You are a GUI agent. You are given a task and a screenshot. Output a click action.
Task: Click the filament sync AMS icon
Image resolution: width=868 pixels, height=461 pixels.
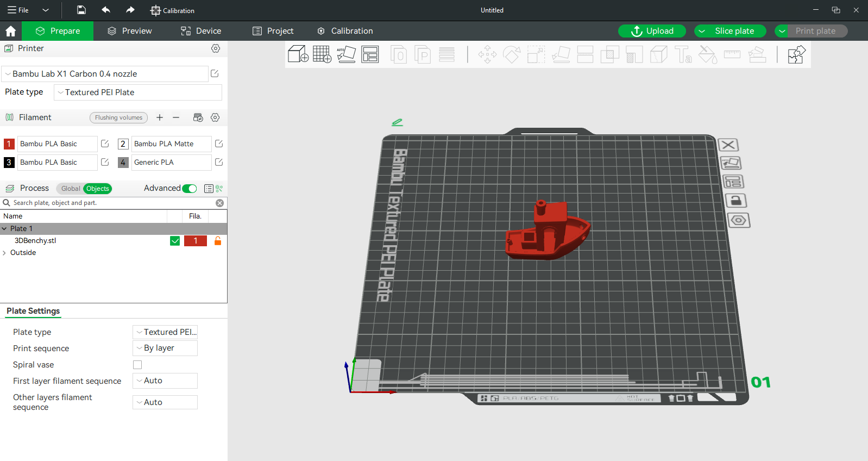[x=198, y=117]
